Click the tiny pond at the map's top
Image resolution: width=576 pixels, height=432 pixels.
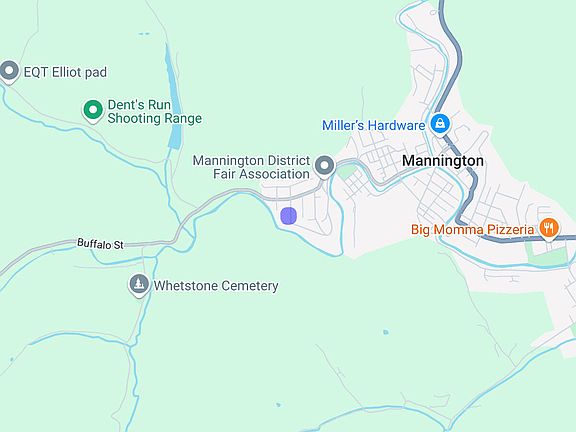click(144, 34)
